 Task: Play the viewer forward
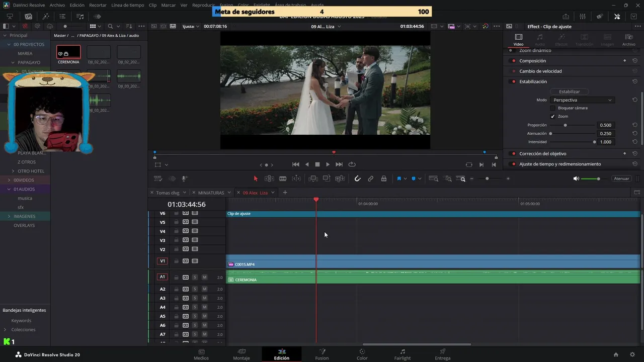point(328,164)
